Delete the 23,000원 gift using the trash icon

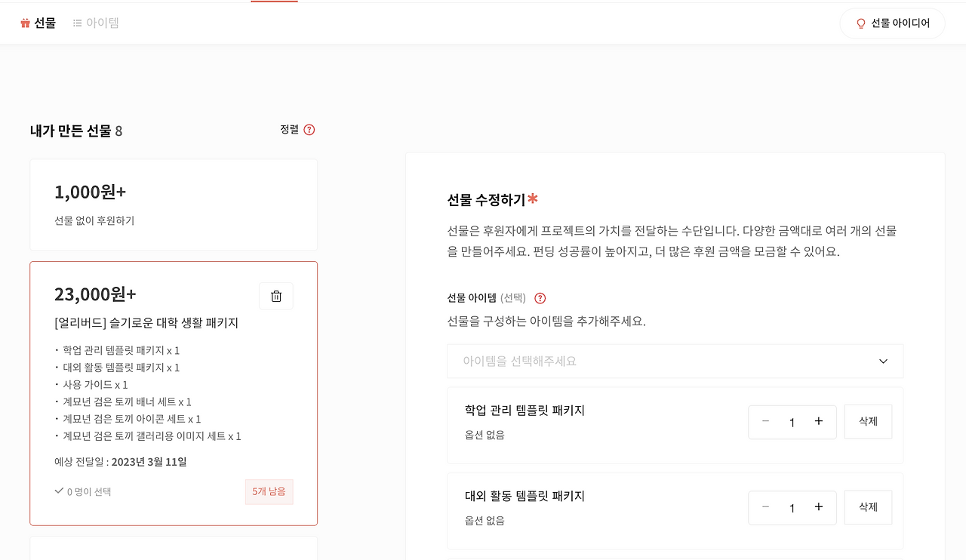275,295
